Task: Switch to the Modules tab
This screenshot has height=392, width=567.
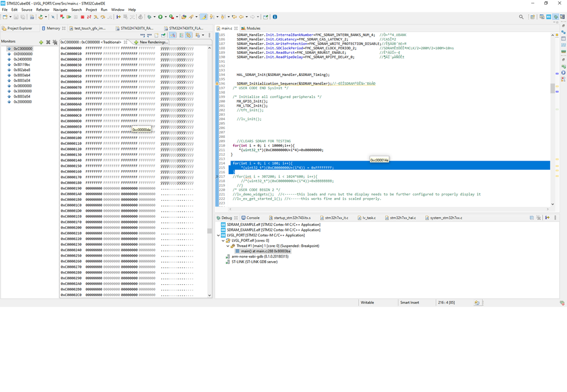Action: (251, 28)
